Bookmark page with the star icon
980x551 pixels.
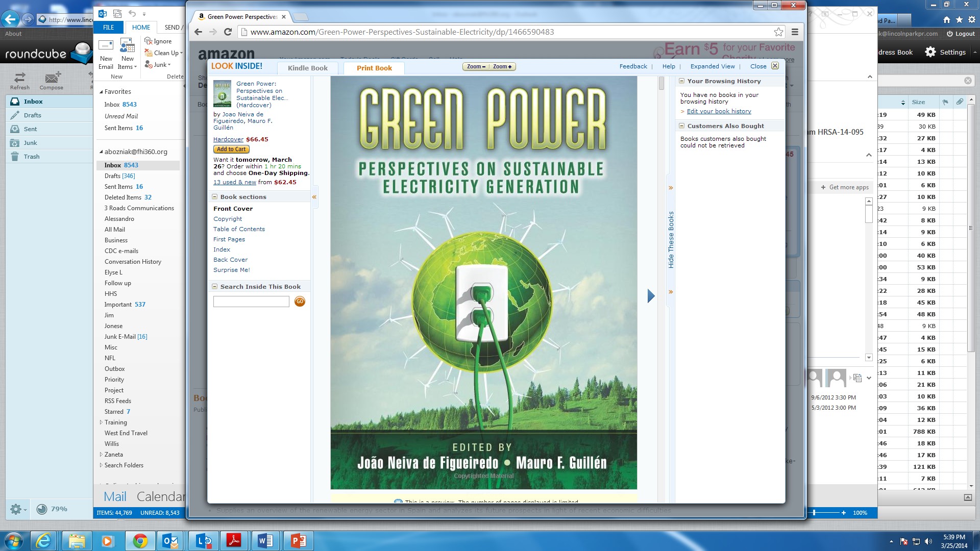pos(778,32)
